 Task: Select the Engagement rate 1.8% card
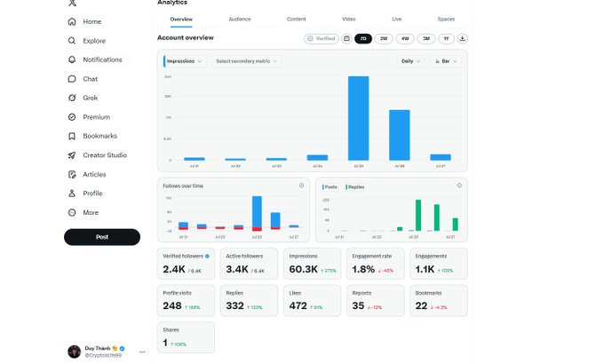pos(375,264)
